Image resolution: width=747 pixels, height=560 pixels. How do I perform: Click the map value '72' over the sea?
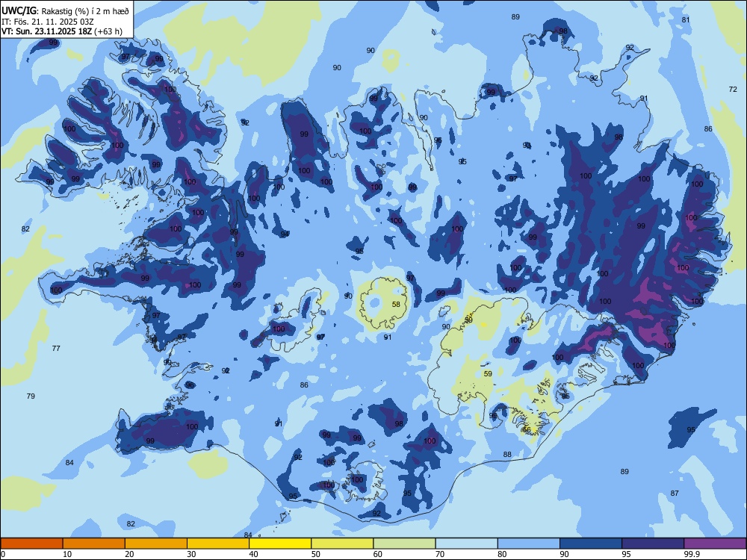[x=733, y=89]
